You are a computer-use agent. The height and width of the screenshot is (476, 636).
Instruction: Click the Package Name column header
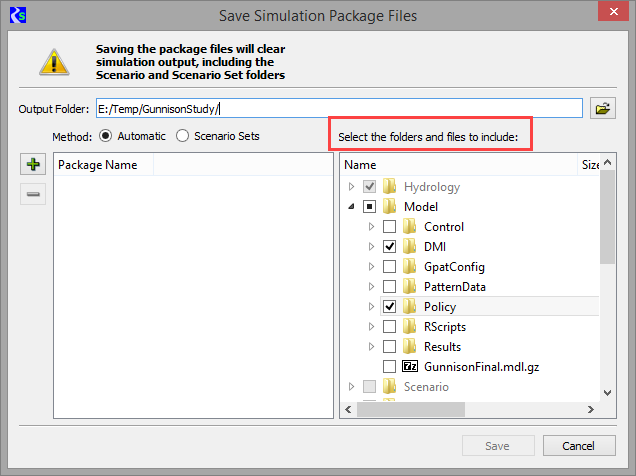[x=100, y=165]
